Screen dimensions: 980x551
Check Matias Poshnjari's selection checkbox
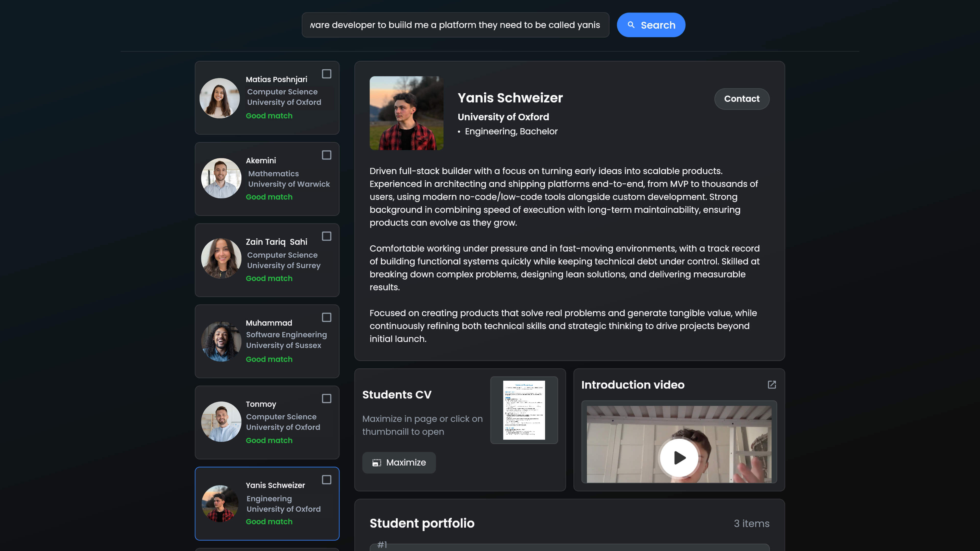[x=327, y=74]
